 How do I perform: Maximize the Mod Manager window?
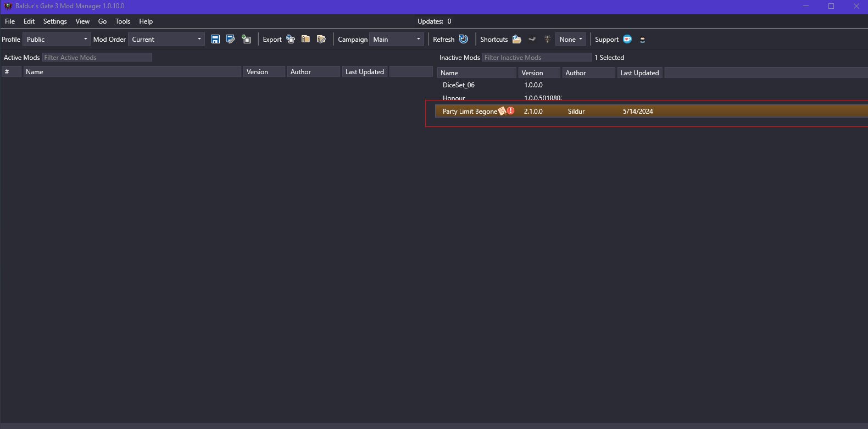pos(831,6)
